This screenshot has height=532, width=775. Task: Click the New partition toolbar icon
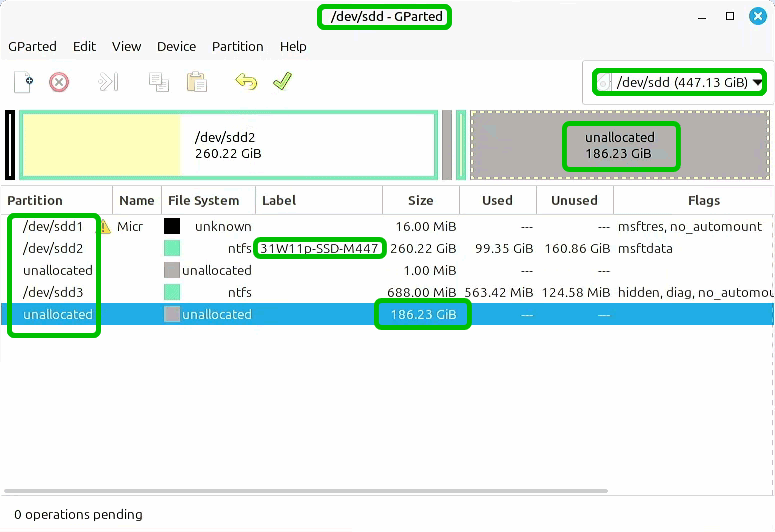click(23, 82)
